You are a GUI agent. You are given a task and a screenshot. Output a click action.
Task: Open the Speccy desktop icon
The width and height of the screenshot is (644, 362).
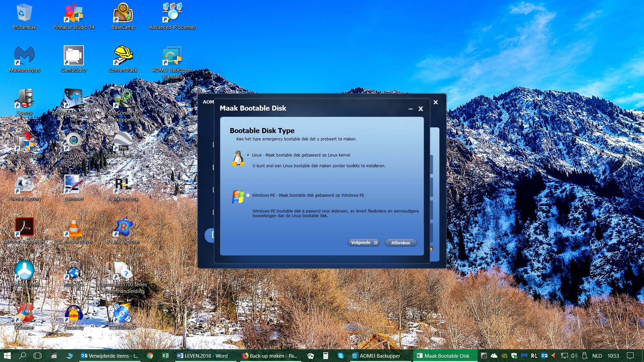tap(24, 102)
